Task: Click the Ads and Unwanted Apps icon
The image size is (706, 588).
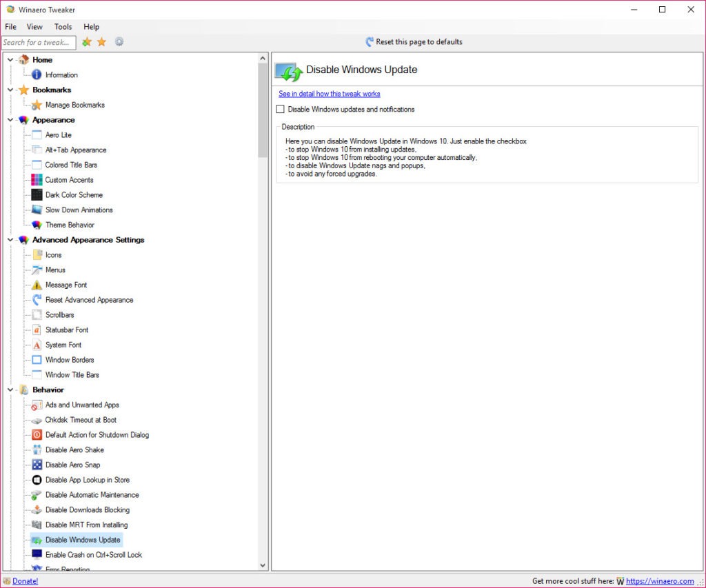Action: (x=37, y=405)
